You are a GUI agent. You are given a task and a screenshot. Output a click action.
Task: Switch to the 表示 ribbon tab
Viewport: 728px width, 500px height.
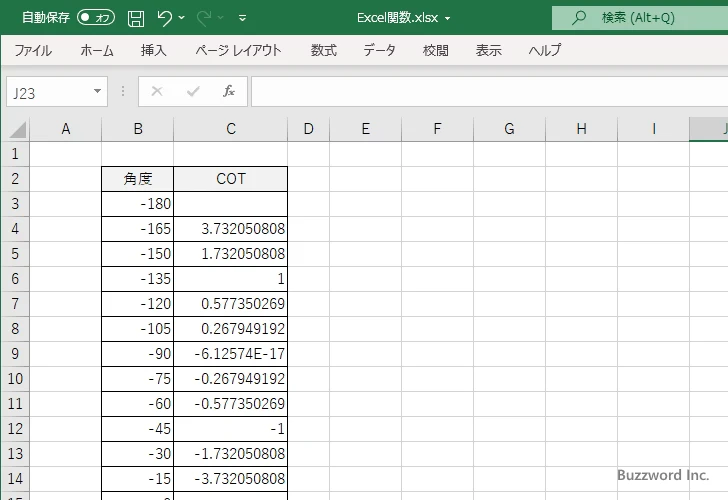(488, 50)
